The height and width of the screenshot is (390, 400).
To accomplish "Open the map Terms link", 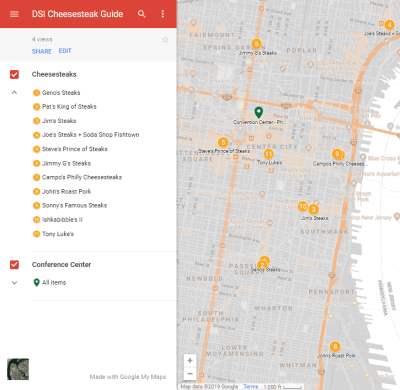I will pyautogui.click(x=251, y=386).
